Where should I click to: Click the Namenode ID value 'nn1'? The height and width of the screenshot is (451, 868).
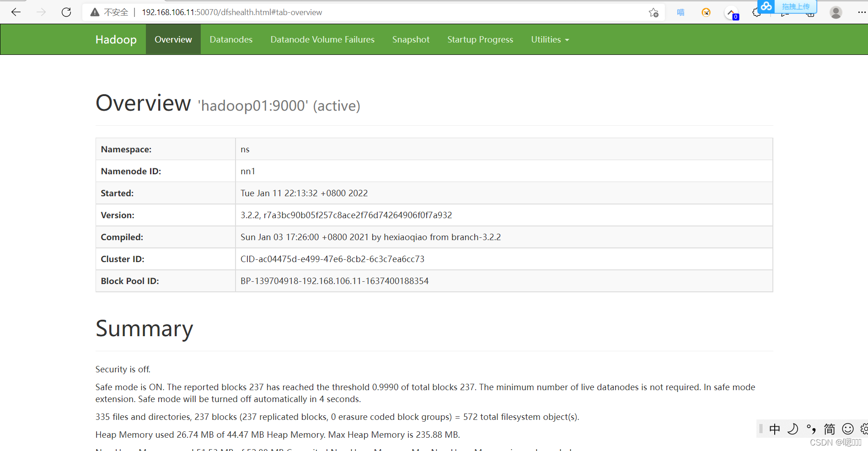tap(248, 171)
